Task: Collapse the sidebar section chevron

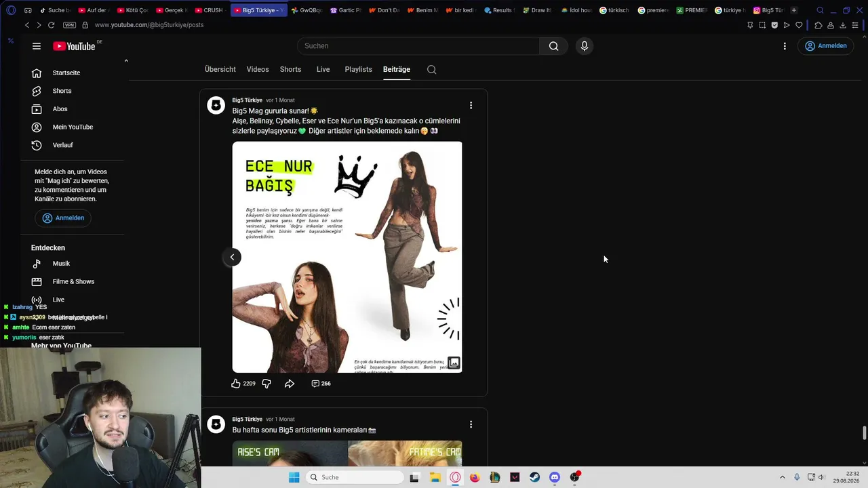Action: pos(126,61)
